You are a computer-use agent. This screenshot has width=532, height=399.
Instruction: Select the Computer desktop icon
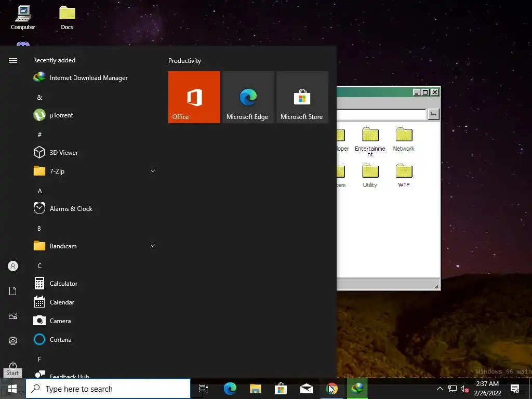[23, 18]
